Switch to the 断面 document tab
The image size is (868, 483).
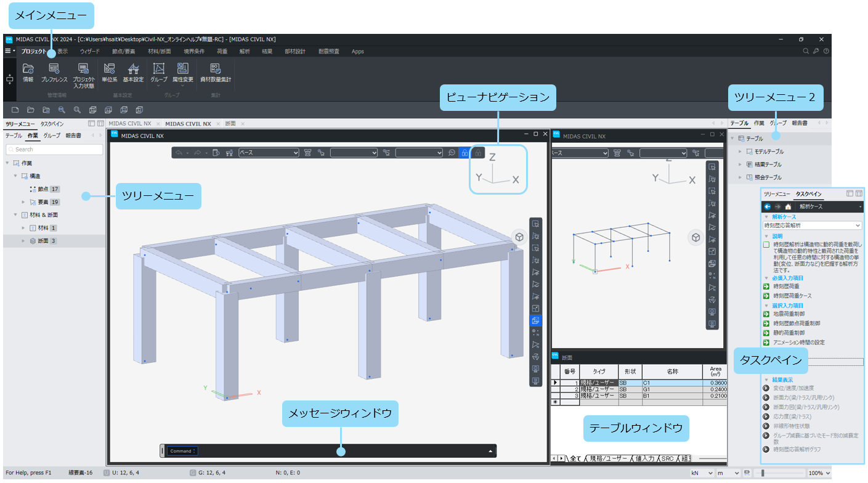(x=230, y=124)
